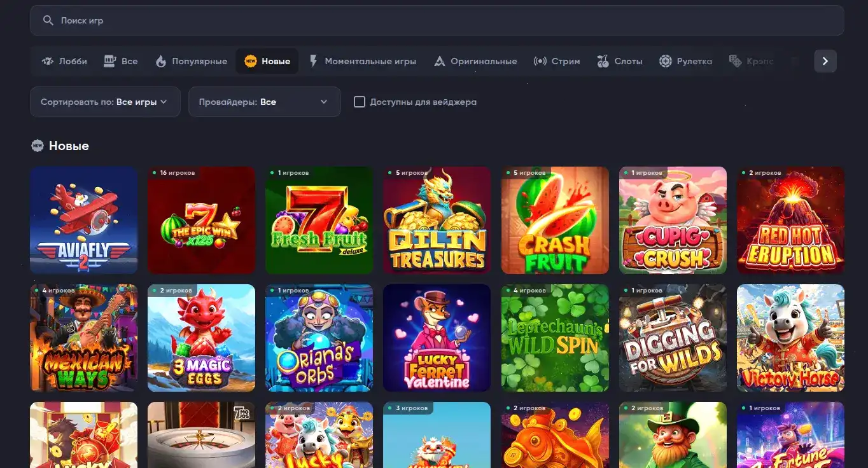Image resolution: width=868 pixels, height=468 pixels.
Task: Launch Crash Fruit game
Action: pos(554,220)
